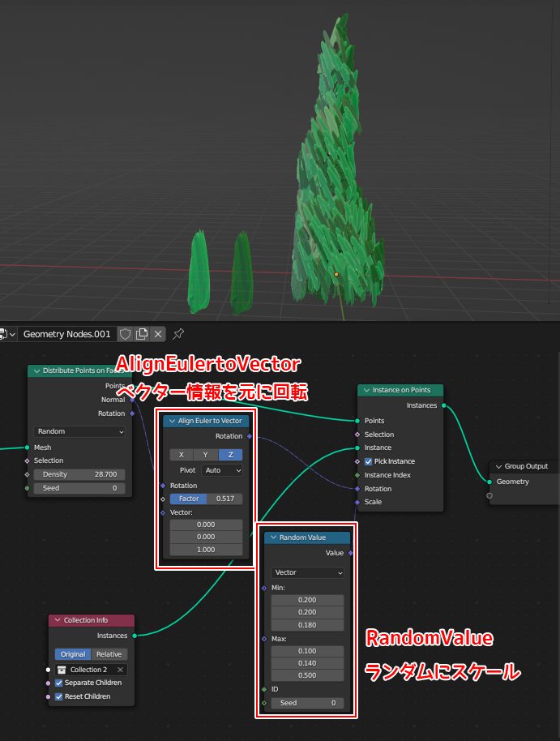Clear Collection 2 with the X icon
The width and height of the screenshot is (560, 741).
(120, 670)
